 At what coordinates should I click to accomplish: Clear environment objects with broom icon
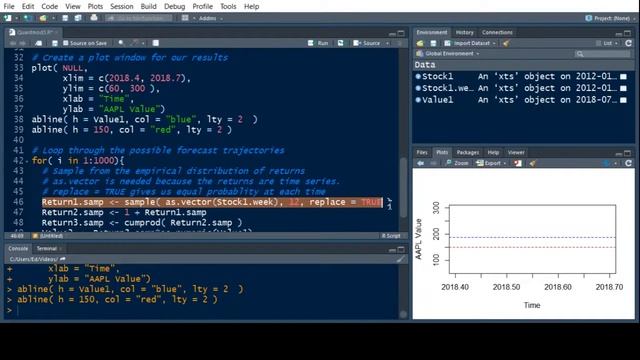pos(506,43)
